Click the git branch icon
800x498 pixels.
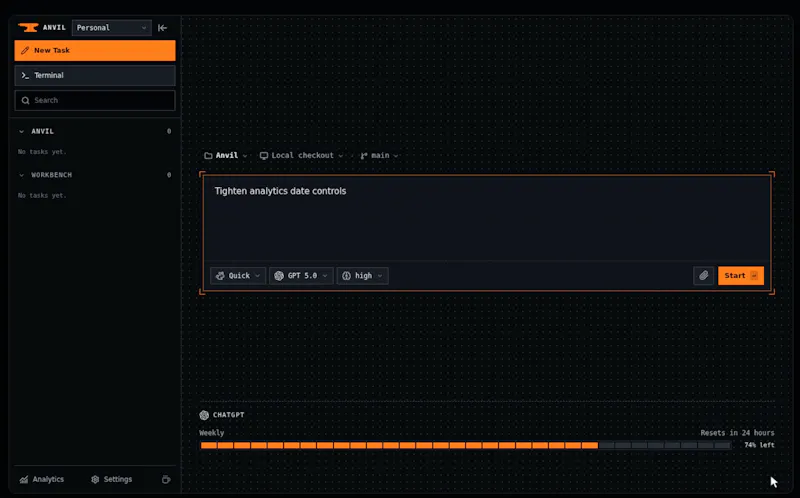[x=364, y=156]
